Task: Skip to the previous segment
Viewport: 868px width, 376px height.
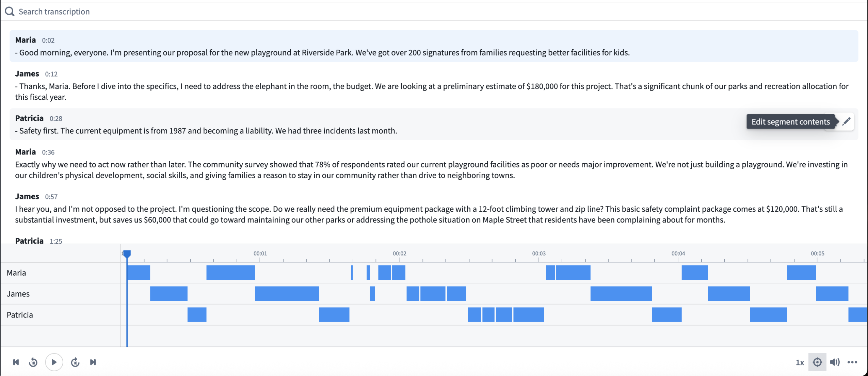Action: click(16, 362)
